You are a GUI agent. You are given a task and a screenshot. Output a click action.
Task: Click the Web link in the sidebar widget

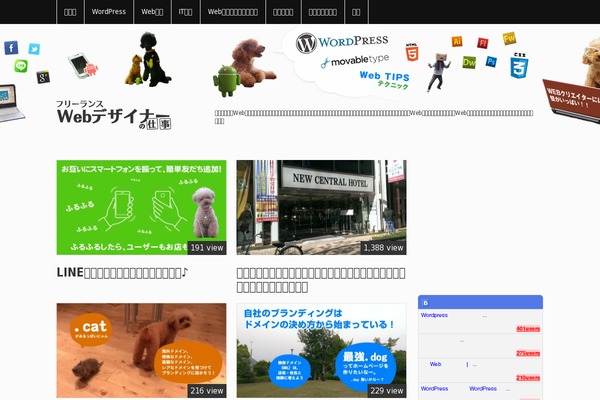435,364
